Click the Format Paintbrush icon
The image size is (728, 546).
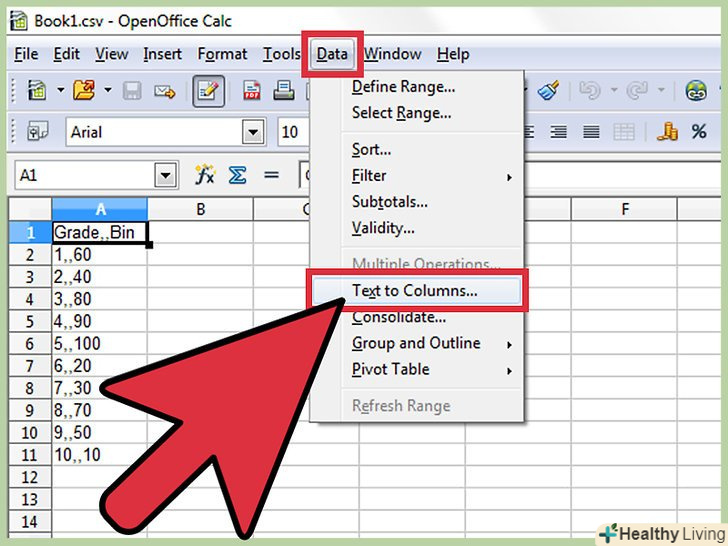coord(548,91)
